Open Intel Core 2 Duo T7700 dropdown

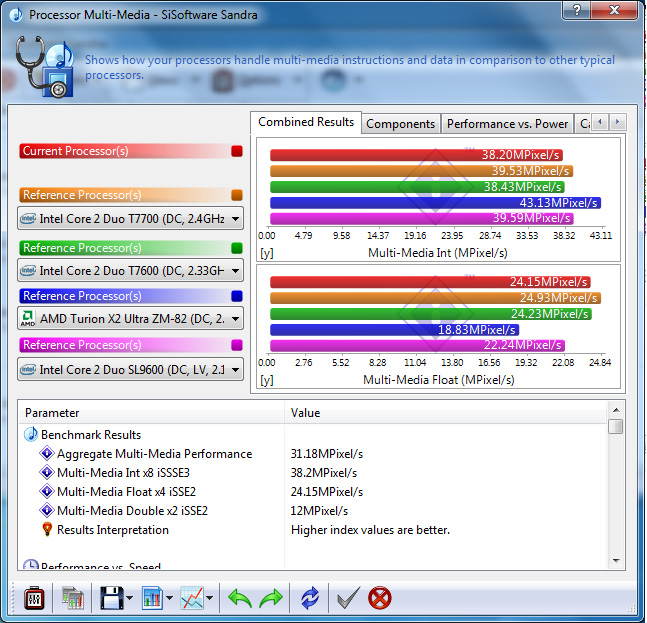pos(130,218)
